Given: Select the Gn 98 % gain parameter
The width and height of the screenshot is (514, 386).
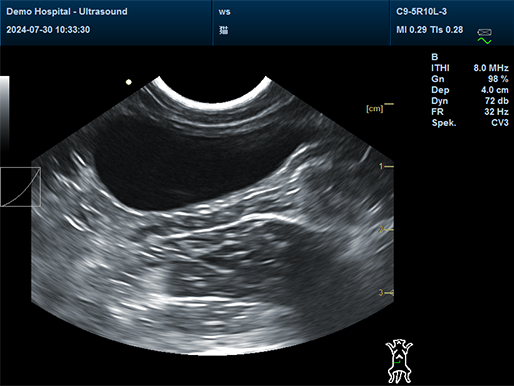Looking at the screenshot, I should pyautogui.click(x=470, y=79).
